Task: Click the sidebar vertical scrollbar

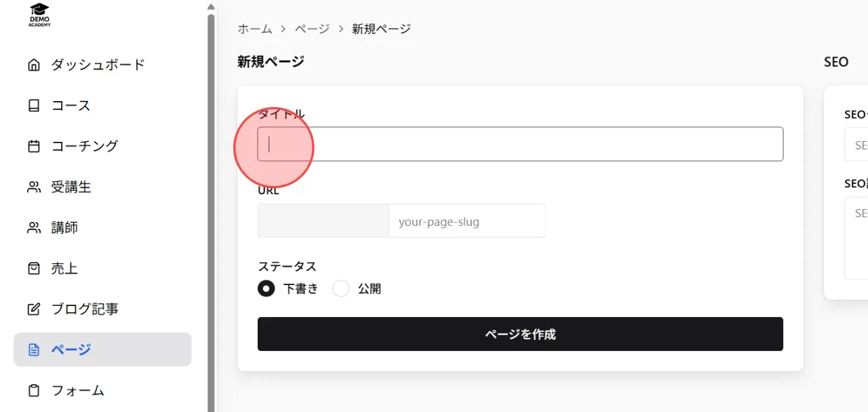Action: click(211, 212)
